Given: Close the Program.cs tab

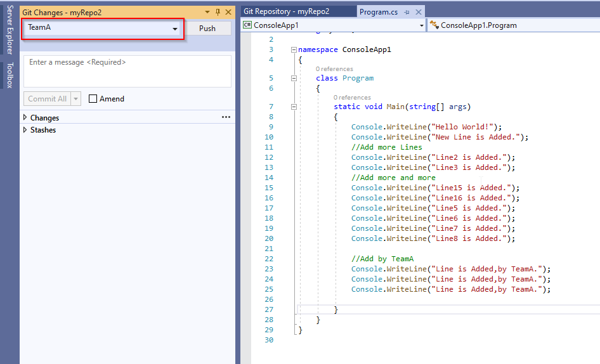Looking at the screenshot, I should tap(419, 12).
